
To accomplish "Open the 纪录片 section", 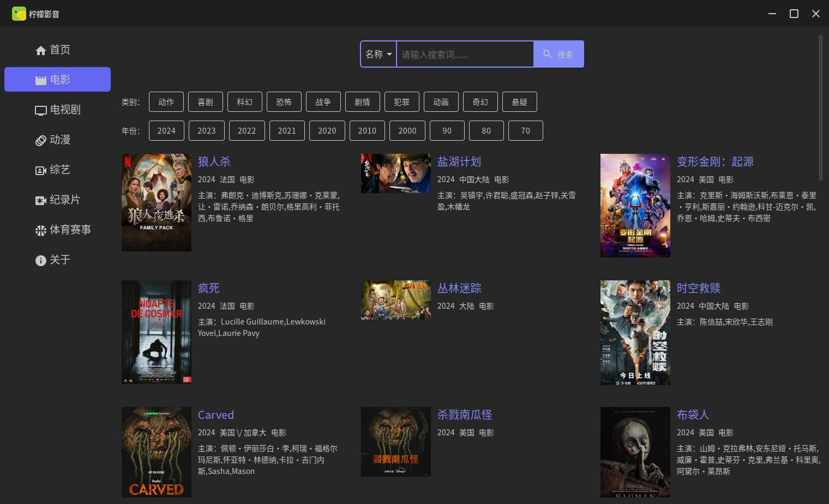I will pyautogui.click(x=57, y=200).
